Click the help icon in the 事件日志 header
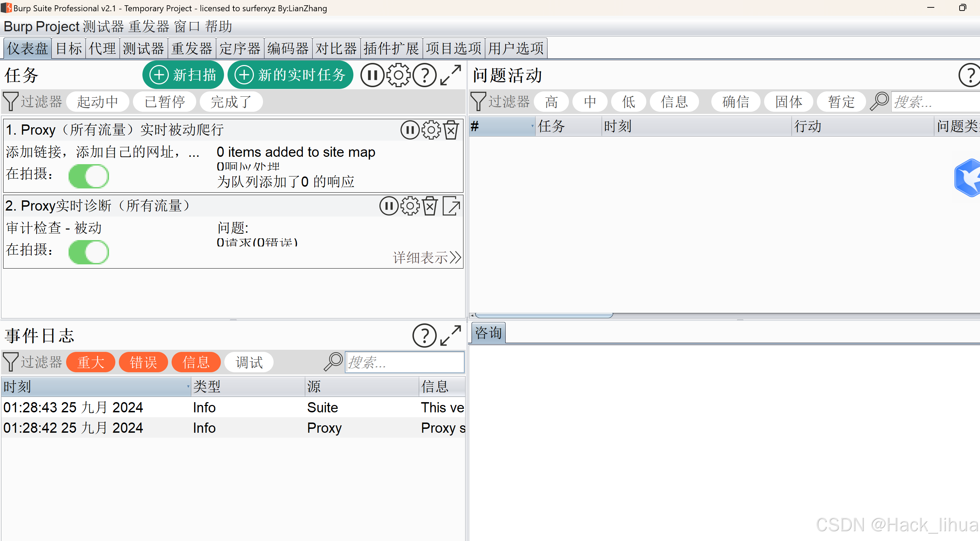The height and width of the screenshot is (541, 980). (424, 335)
